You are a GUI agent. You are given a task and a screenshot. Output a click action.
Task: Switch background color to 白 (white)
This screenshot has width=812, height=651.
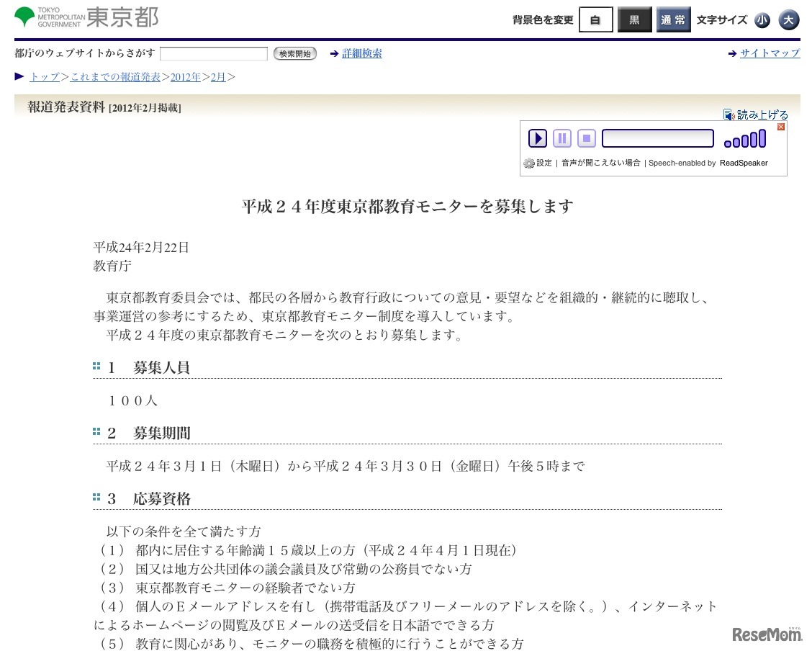click(595, 20)
